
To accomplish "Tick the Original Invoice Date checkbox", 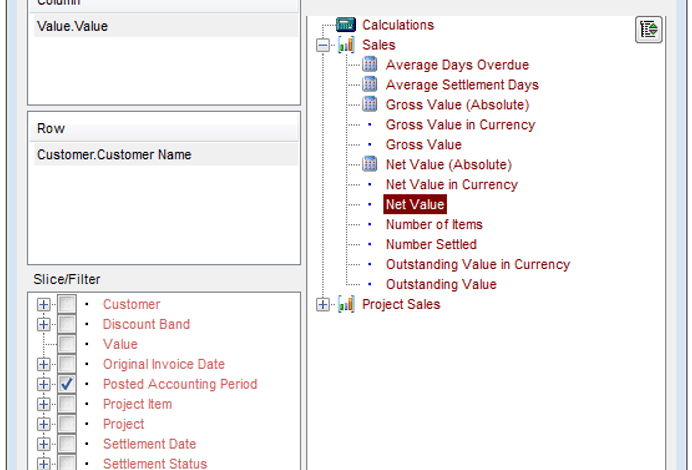I will coord(67,364).
